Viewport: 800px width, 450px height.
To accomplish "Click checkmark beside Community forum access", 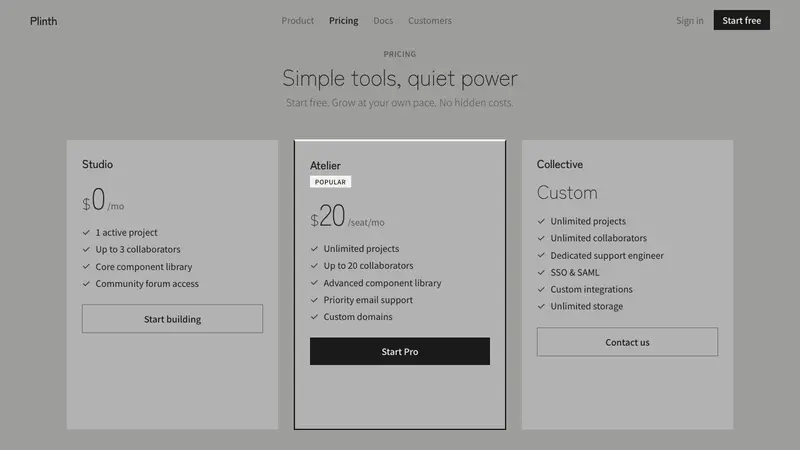I will [86, 283].
